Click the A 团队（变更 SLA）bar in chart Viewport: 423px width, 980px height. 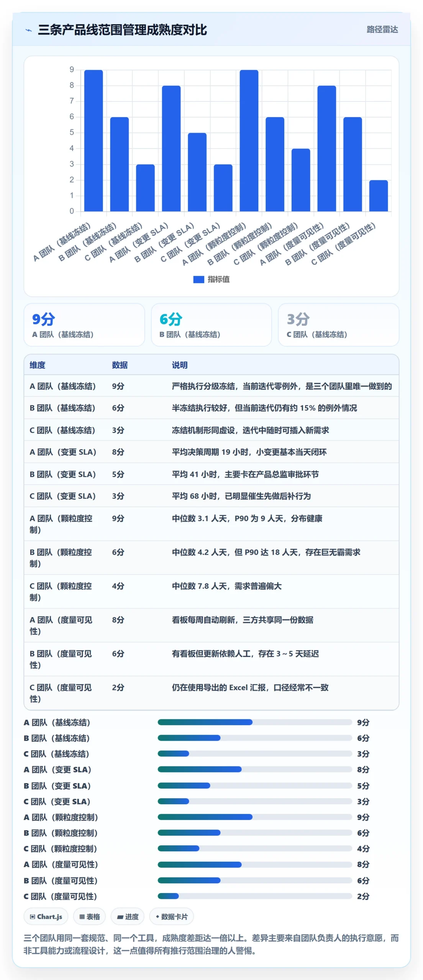click(x=171, y=149)
